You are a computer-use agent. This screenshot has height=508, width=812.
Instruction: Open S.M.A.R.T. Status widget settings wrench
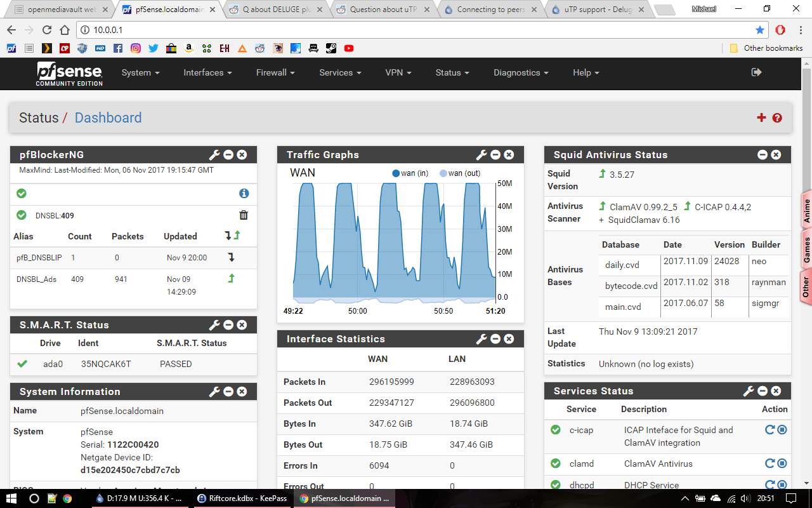214,325
